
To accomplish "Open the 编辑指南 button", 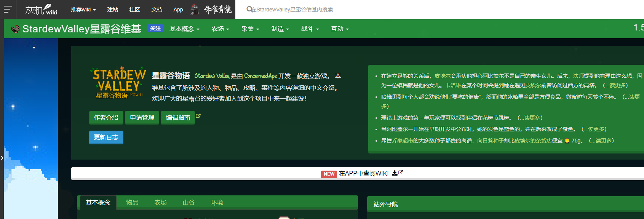I will 178,118.
